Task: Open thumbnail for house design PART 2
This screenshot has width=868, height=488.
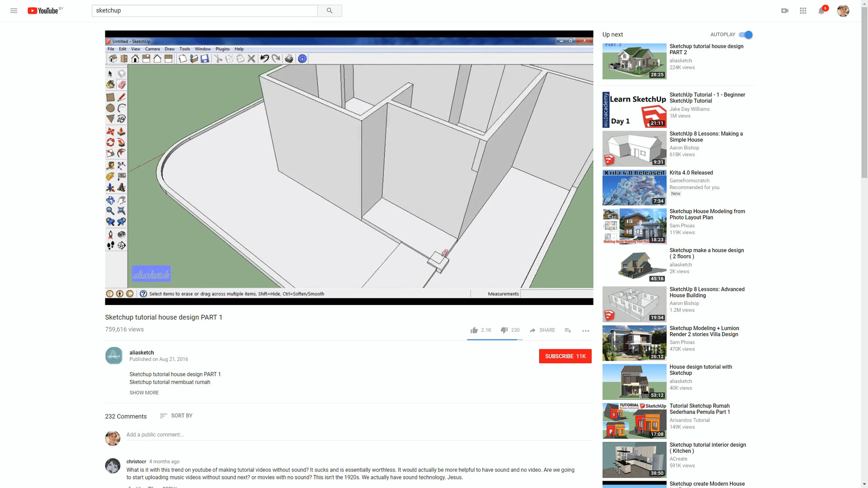Action: (x=634, y=61)
